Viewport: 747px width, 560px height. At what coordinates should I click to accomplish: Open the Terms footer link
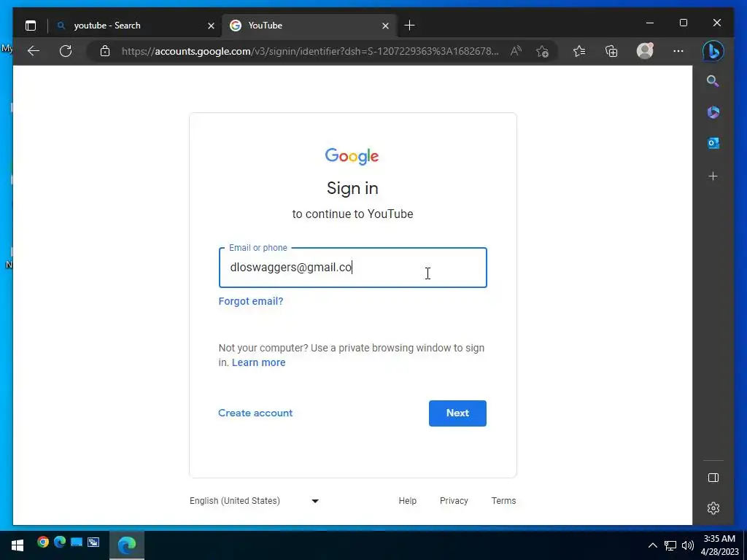(x=503, y=501)
